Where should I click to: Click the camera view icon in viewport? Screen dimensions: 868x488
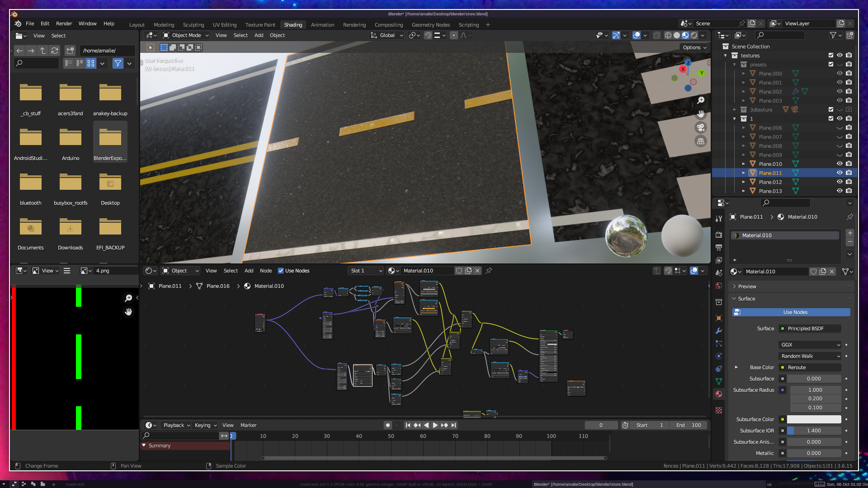click(701, 127)
